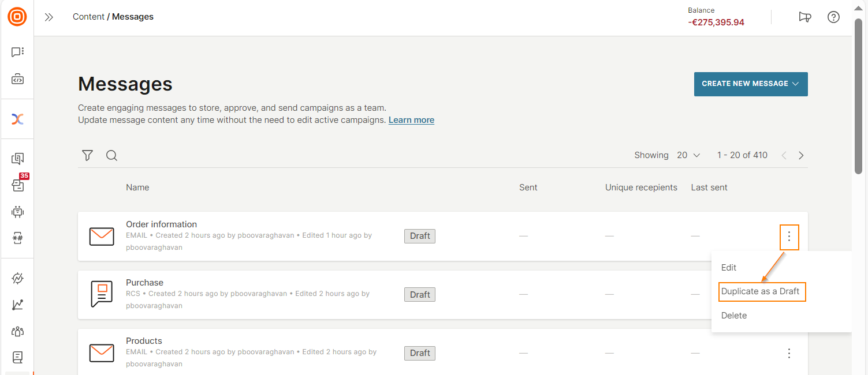868x375 pixels.
Task: Expand the sidebar with the double-chevron arrows
Action: 49,17
